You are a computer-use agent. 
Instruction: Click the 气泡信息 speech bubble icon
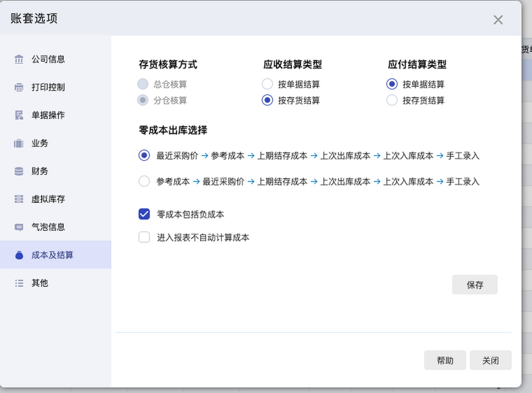pos(19,227)
